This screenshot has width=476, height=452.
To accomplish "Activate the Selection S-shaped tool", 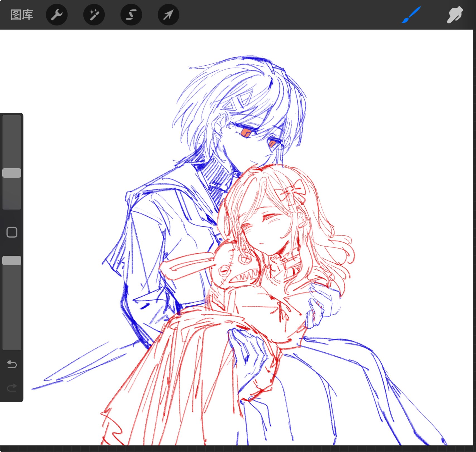I will (131, 15).
